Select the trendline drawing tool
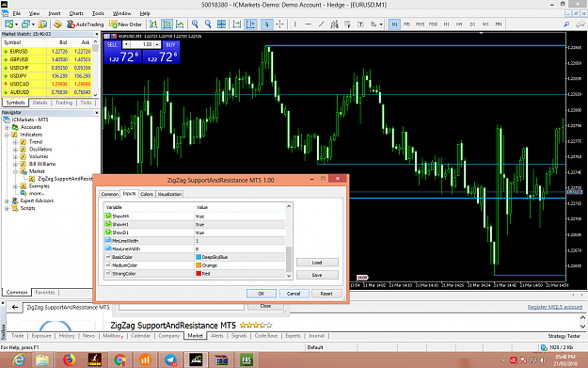588x368 pixels. point(322,24)
